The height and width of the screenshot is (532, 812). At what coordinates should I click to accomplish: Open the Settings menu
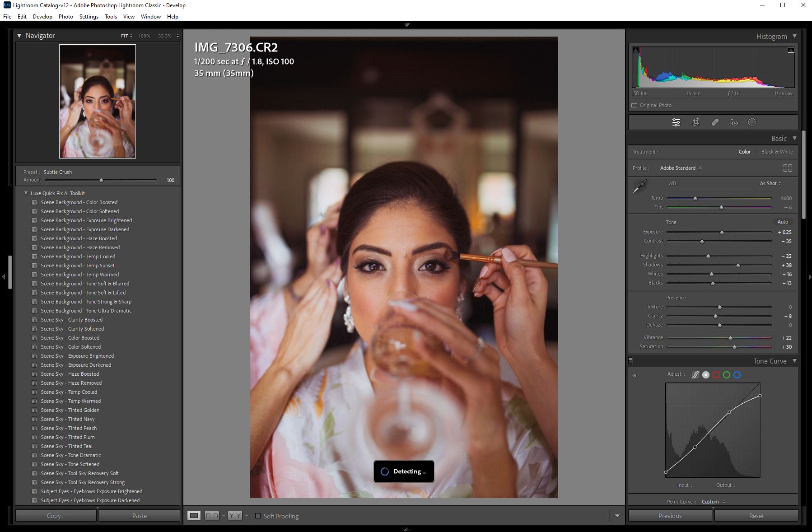[89, 17]
